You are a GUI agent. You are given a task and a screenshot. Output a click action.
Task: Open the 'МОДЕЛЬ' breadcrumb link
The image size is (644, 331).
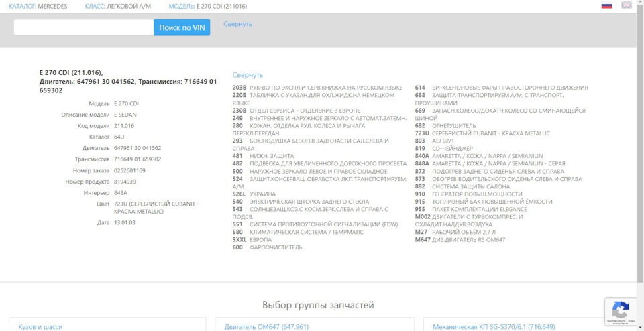coord(182,7)
